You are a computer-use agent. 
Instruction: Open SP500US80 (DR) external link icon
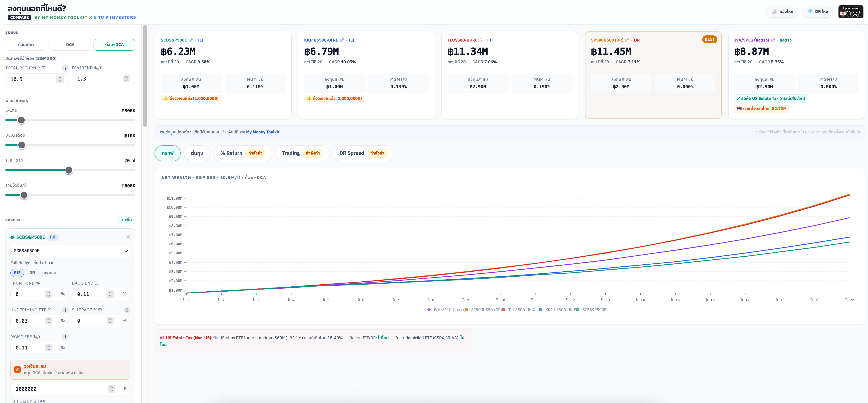[x=627, y=40]
